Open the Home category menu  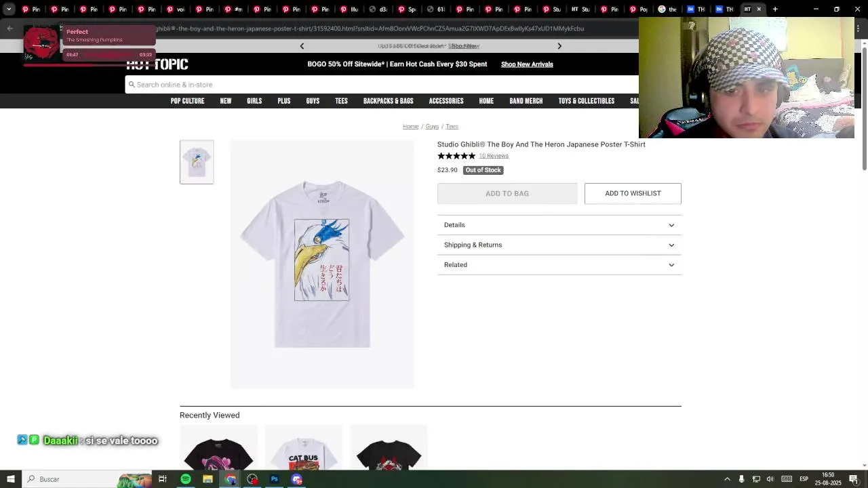coord(486,101)
